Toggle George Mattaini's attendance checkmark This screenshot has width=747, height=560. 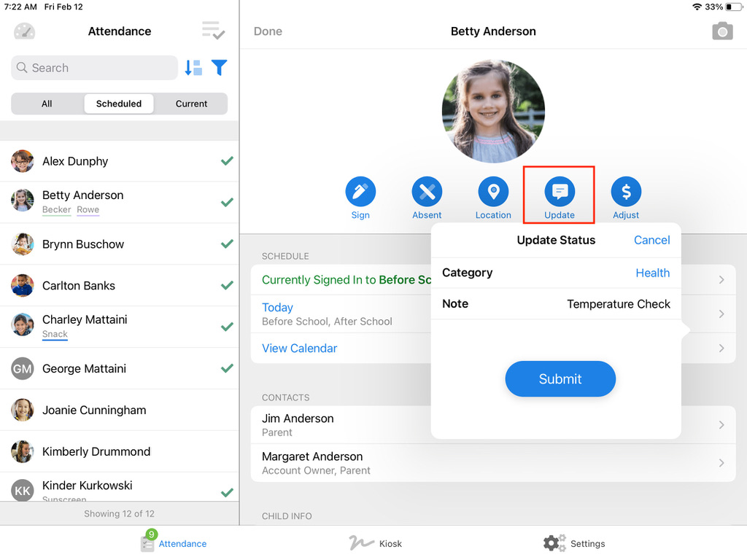click(x=228, y=368)
